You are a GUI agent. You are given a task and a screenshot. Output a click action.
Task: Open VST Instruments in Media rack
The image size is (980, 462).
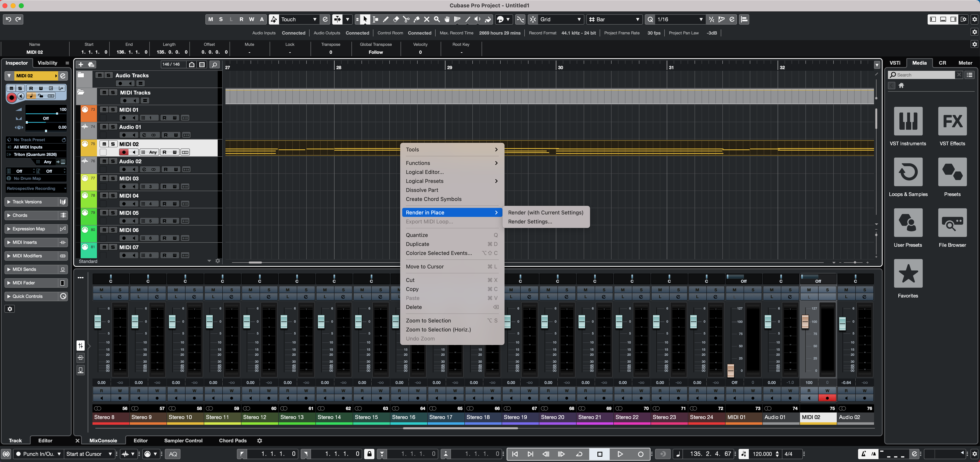(x=908, y=121)
